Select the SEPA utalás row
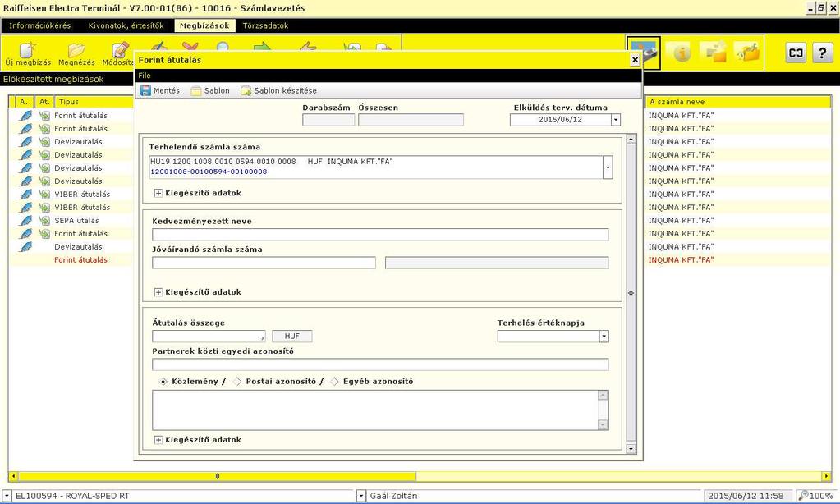Viewport: 840px width, 504px height. (76, 220)
